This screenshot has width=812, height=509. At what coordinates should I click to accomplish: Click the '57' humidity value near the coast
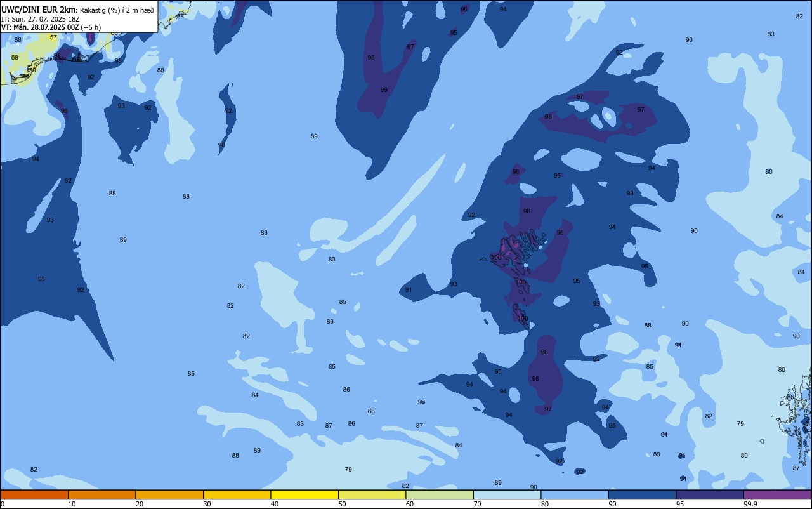click(53, 37)
